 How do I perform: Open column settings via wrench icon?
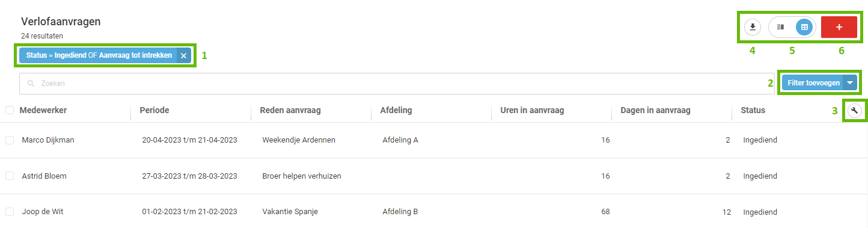pos(853,110)
